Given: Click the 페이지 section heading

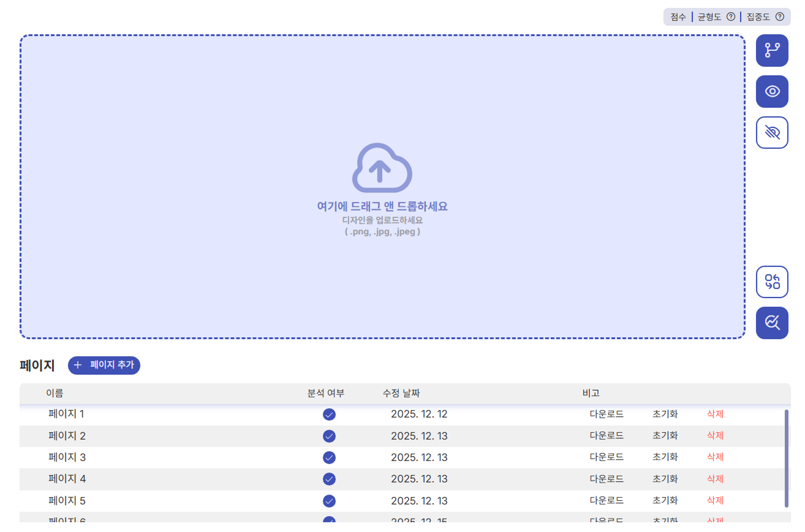Looking at the screenshot, I should 37,365.
